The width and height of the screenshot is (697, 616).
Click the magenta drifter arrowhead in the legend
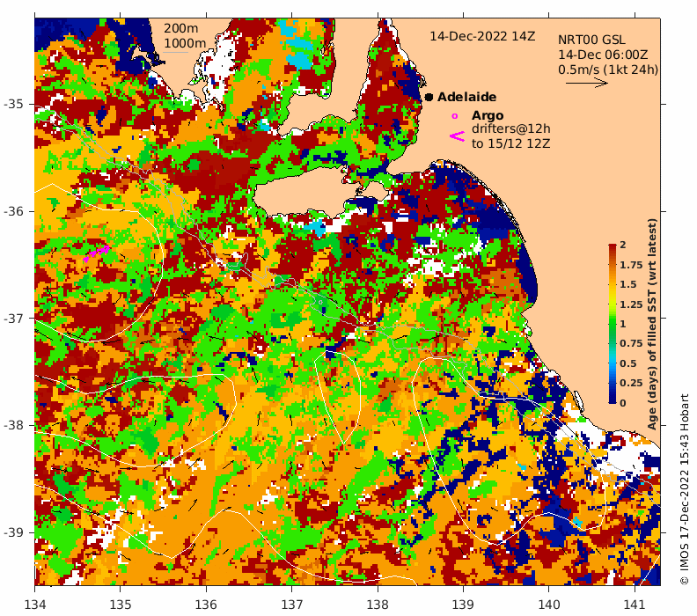[x=458, y=136]
